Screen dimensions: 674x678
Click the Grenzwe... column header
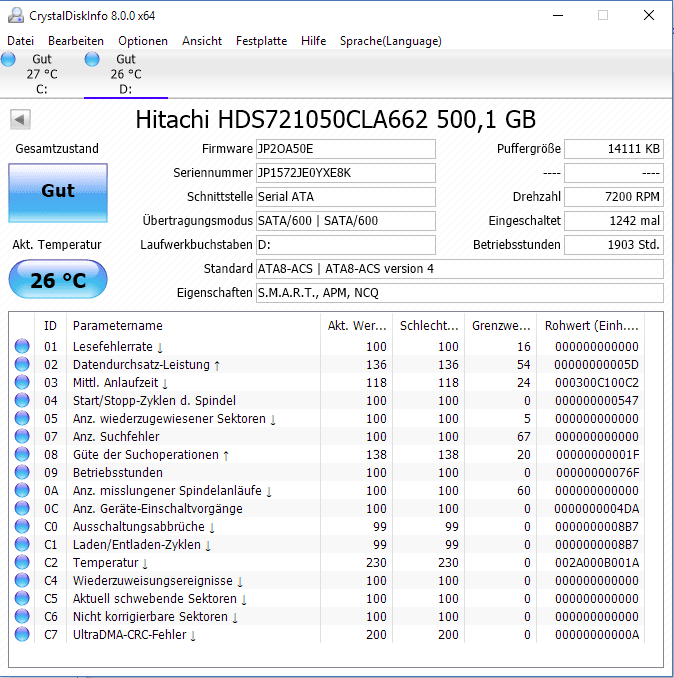pos(500,326)
